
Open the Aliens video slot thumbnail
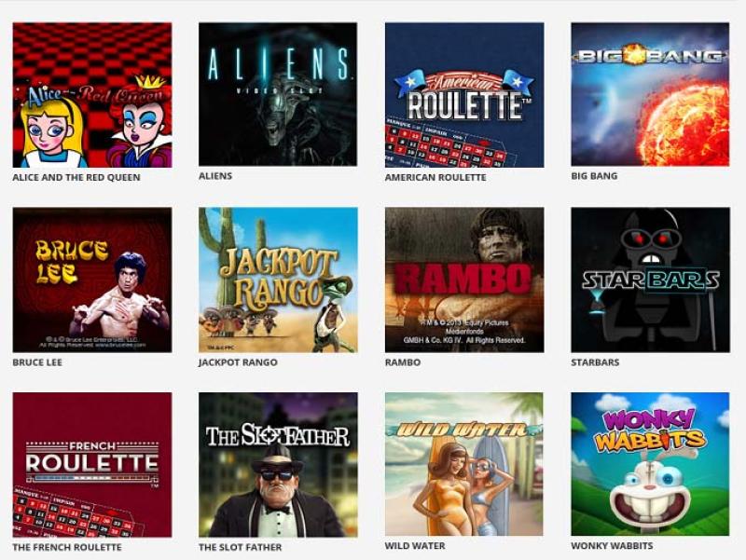[x=278, y=94]
